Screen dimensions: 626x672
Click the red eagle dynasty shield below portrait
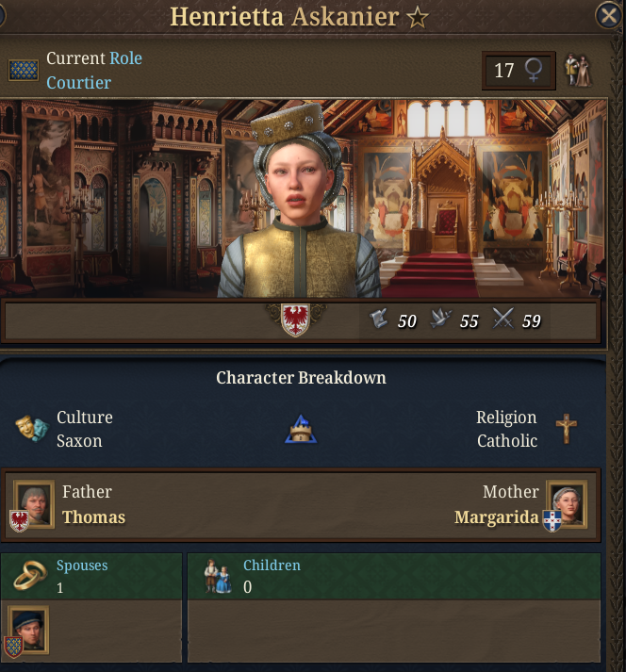click(295, 320)
